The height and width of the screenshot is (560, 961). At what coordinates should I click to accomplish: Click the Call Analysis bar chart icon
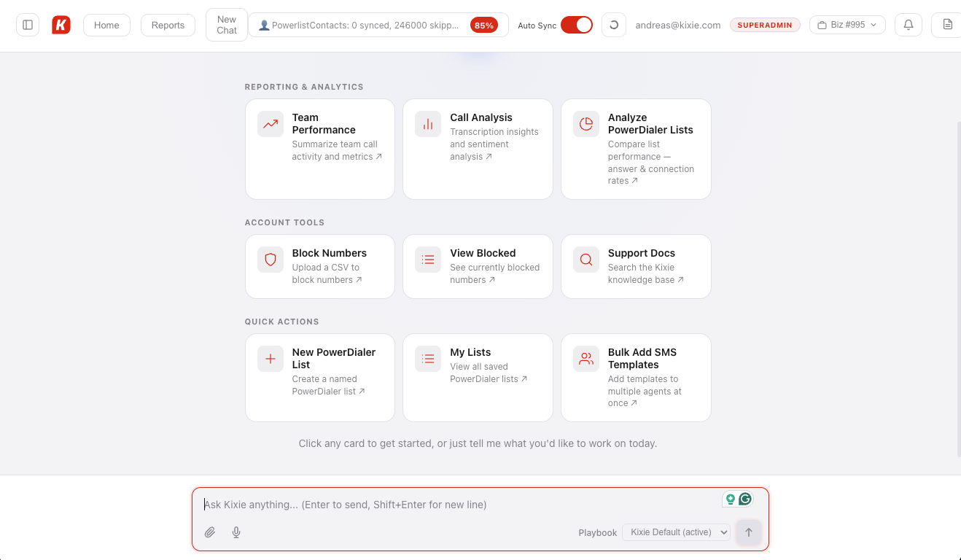coord(428,124)
